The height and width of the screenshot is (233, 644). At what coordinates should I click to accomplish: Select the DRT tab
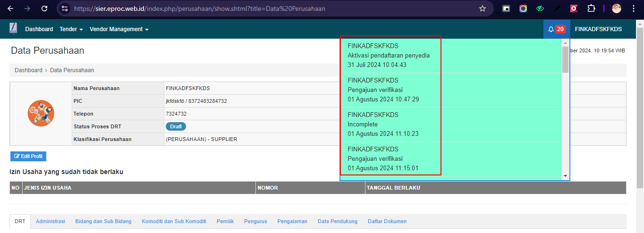(x=20, y=221)
